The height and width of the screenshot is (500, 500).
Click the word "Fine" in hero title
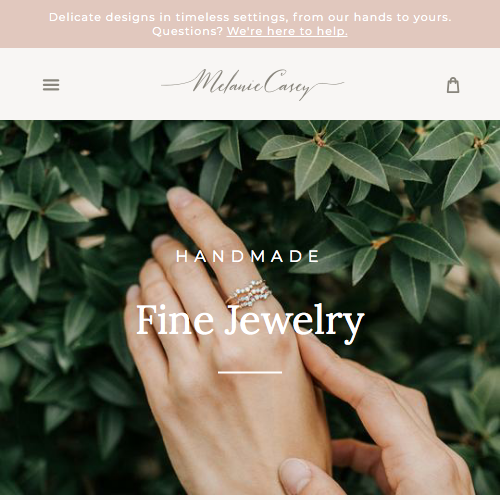(x=175, y=319)
